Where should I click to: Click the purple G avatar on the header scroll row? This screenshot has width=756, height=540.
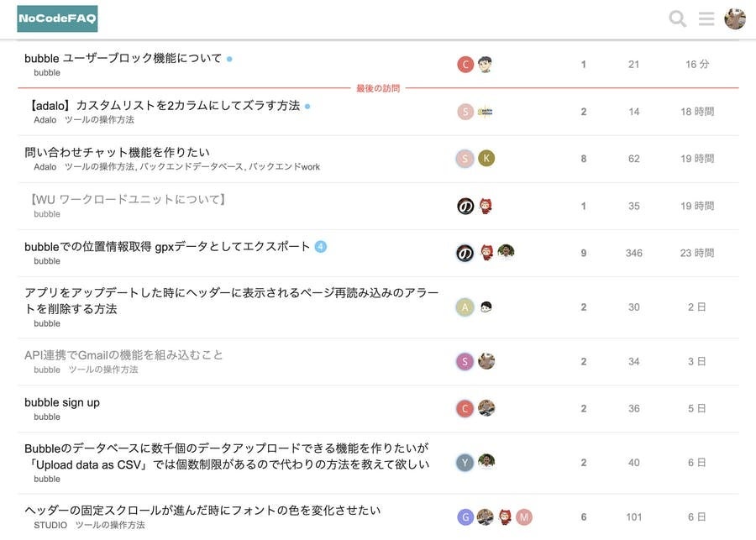click(x=465, y=517)
